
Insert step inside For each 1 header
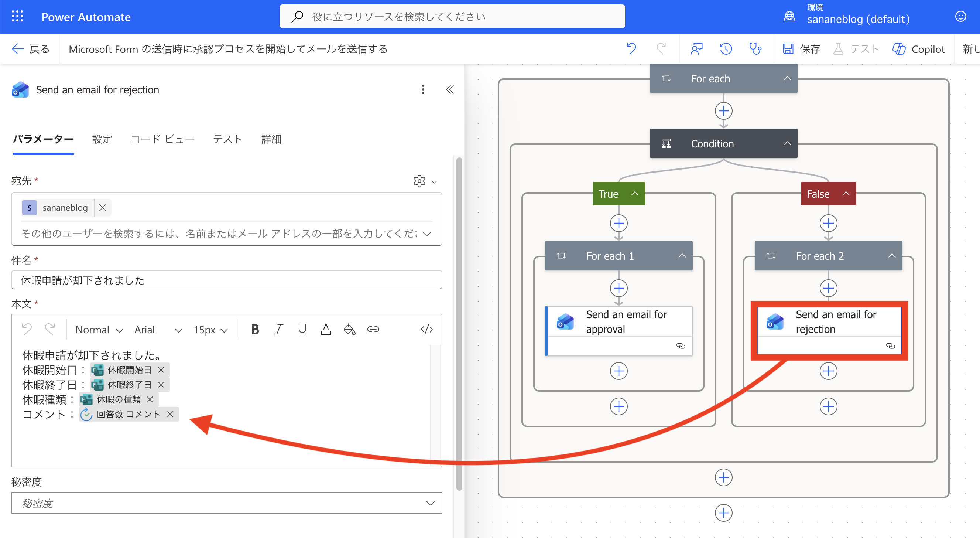[619, 288]
